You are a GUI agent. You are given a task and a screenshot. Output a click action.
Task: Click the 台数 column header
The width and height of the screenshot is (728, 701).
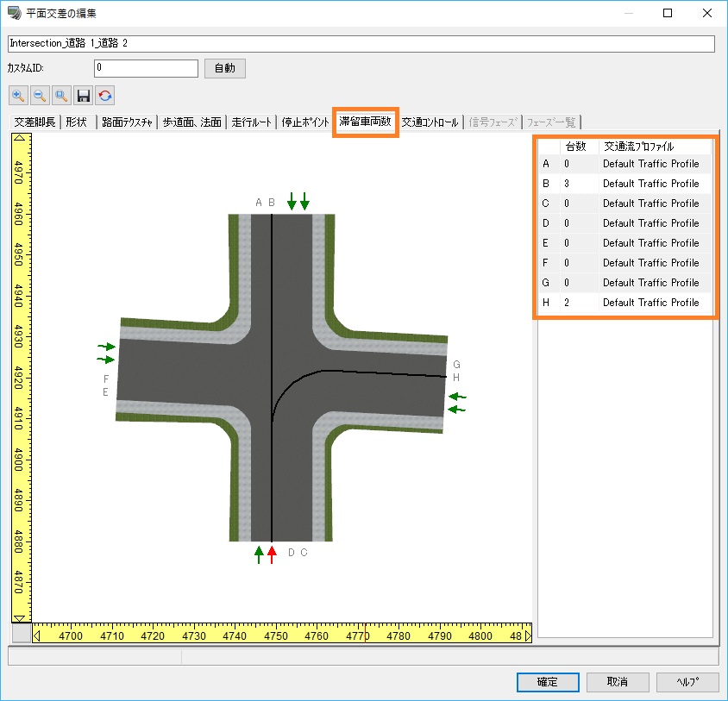[x=576, y=147]
